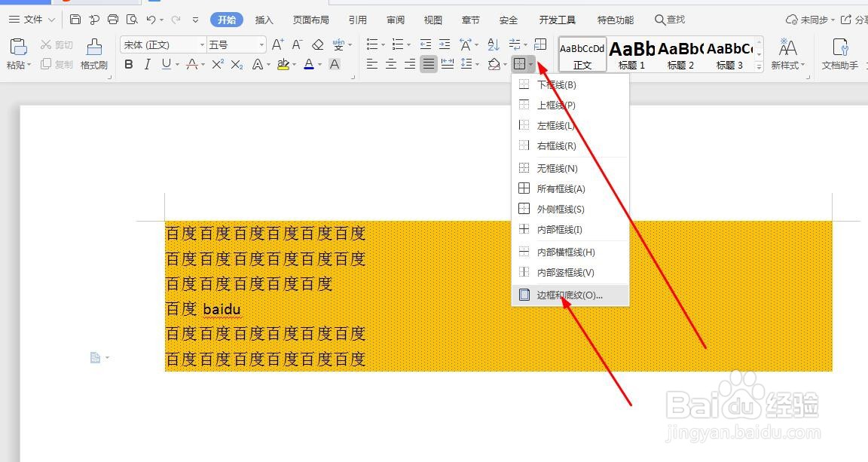
Task: Click the Paste clipboard icon
Action: click(19, 47)
